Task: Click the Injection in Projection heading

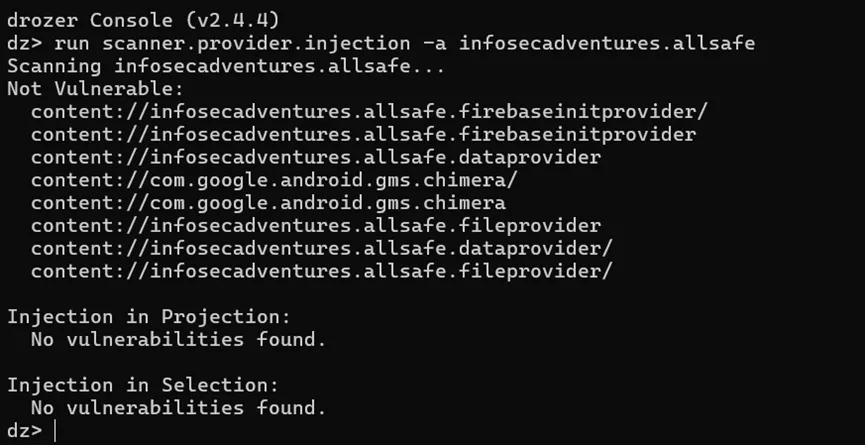Action: click(x=148, y=317)
